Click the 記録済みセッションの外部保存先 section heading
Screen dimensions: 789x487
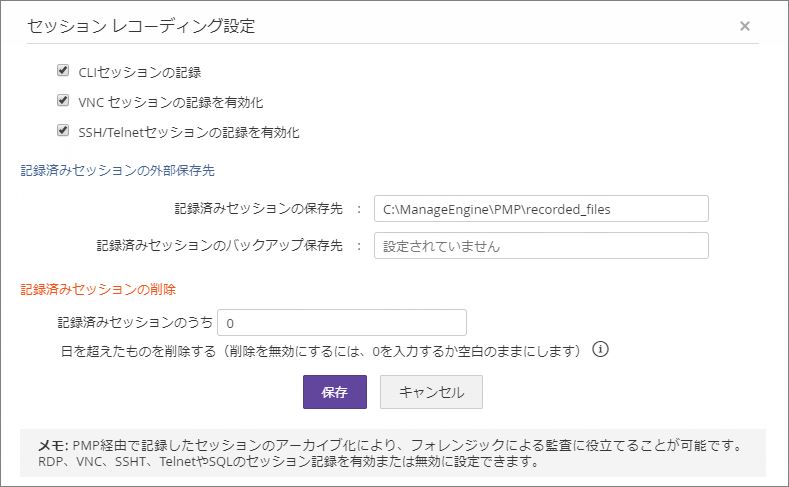pyautogui.click(x=117, y=171)
